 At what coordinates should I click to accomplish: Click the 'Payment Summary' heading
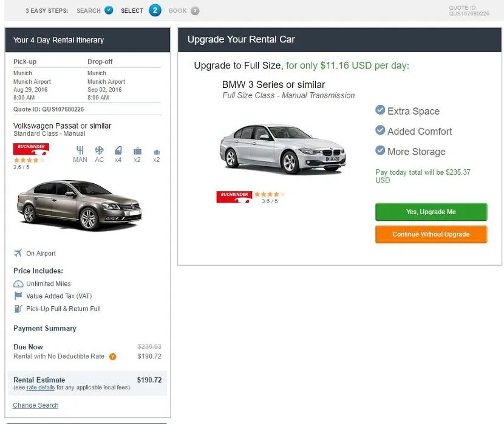point(45,328)
